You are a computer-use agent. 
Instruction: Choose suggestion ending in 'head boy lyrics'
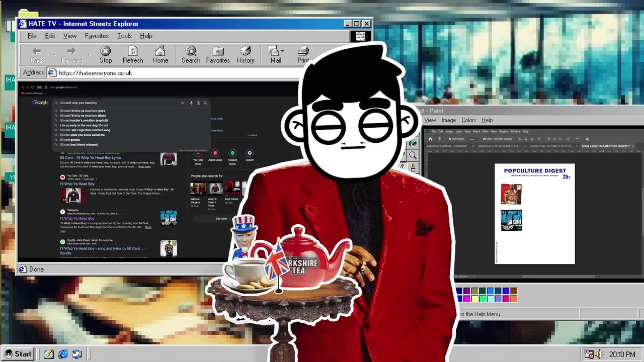click(83, 111)
